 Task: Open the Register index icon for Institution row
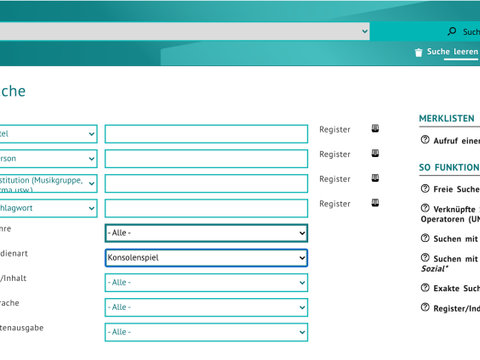[375, 178]
